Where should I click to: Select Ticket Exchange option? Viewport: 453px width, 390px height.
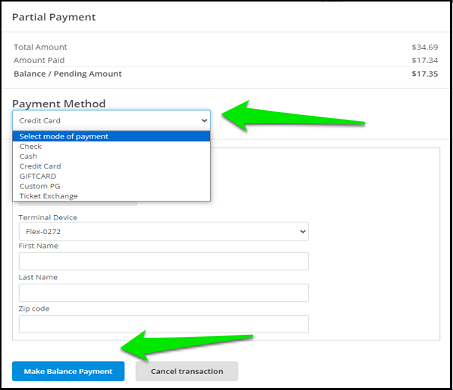(x=111, y=196)
